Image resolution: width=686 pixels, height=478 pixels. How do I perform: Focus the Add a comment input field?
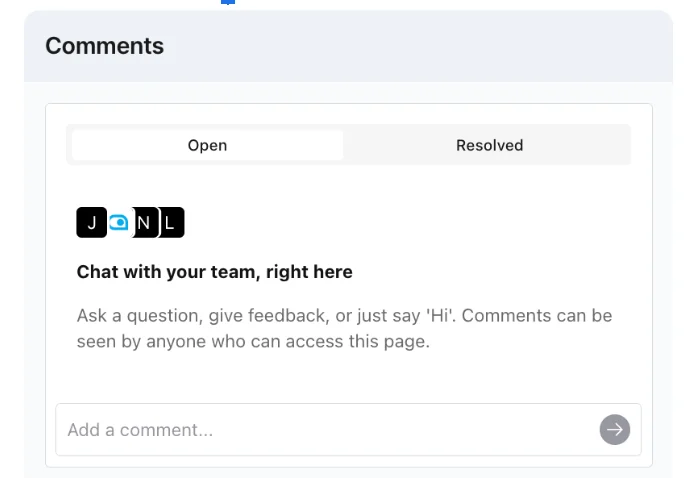320,430
